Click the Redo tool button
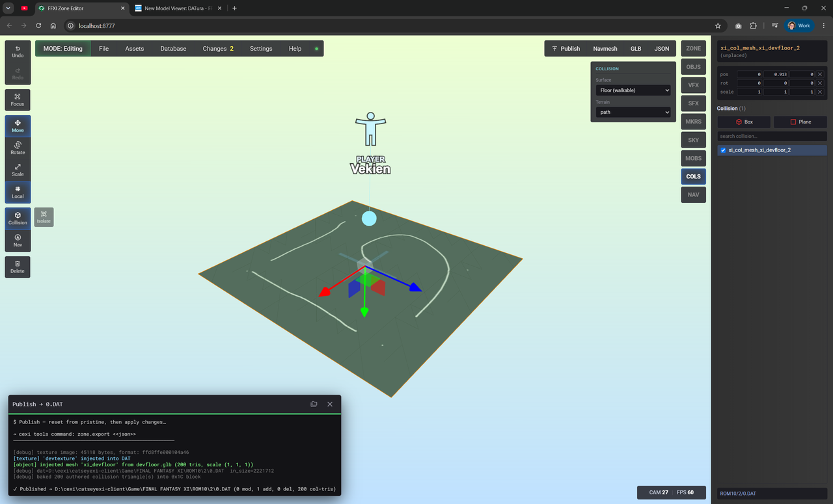833x504 pixels. 18,73
